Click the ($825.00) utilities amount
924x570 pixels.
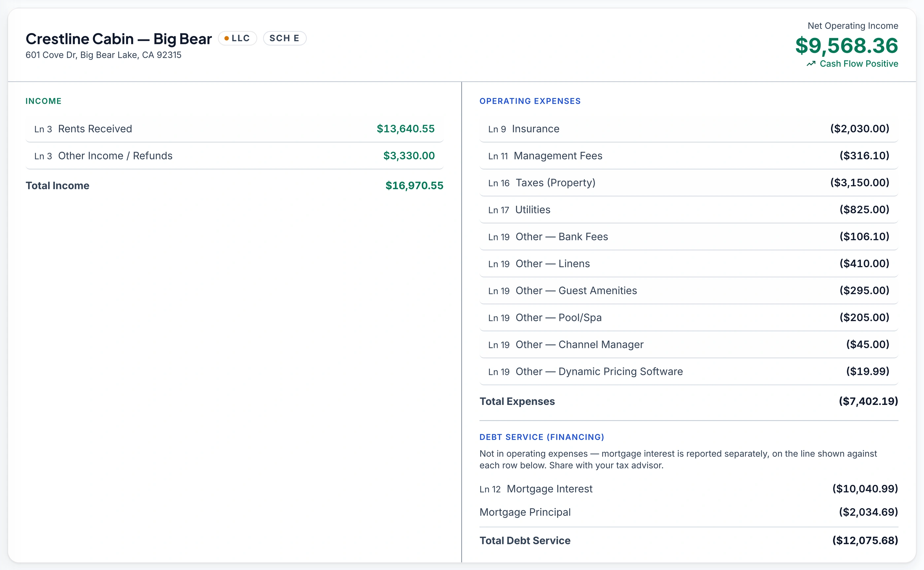(864, 210)
